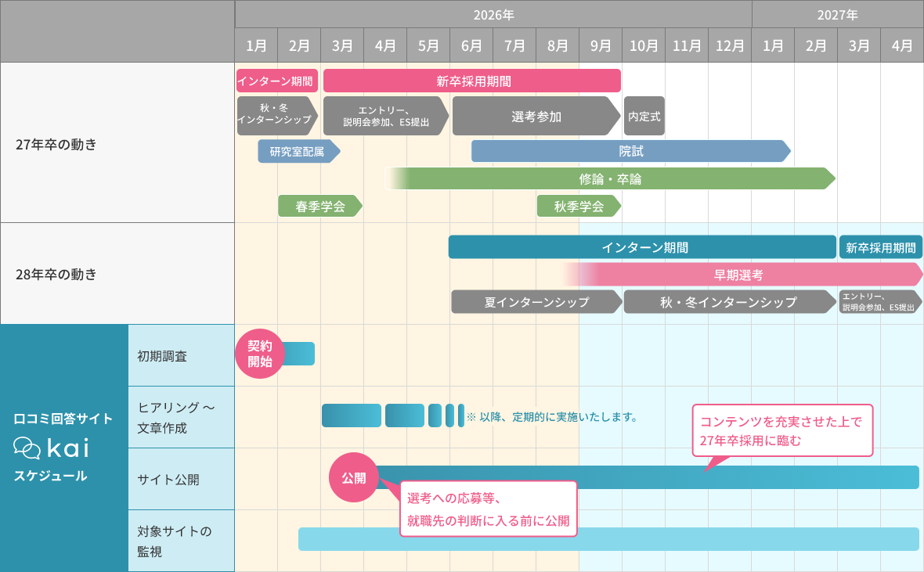Click the kai speech bubble logo icon
The height and width of the screenshot is (572, 924).
(27, 448)
